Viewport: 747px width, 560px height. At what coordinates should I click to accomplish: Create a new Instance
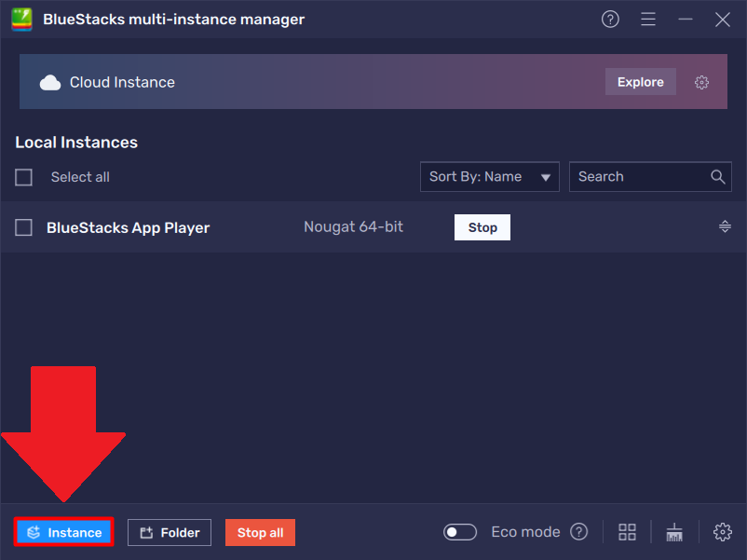click(64, 532)
